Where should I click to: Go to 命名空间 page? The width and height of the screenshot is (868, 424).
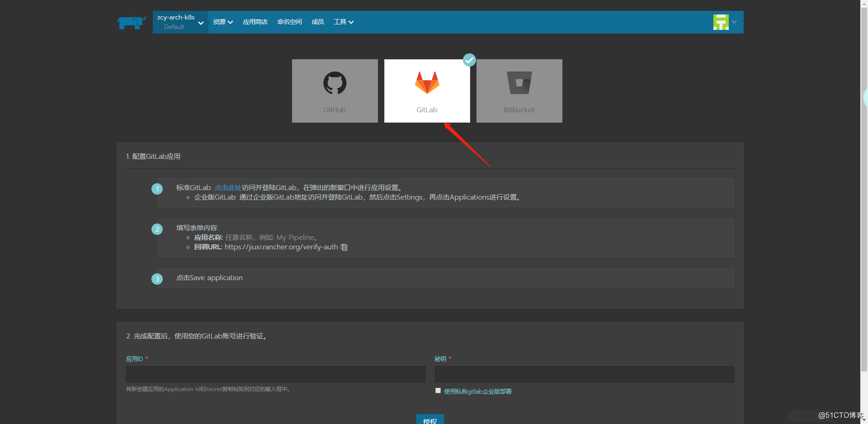click(x=289, y=22)
